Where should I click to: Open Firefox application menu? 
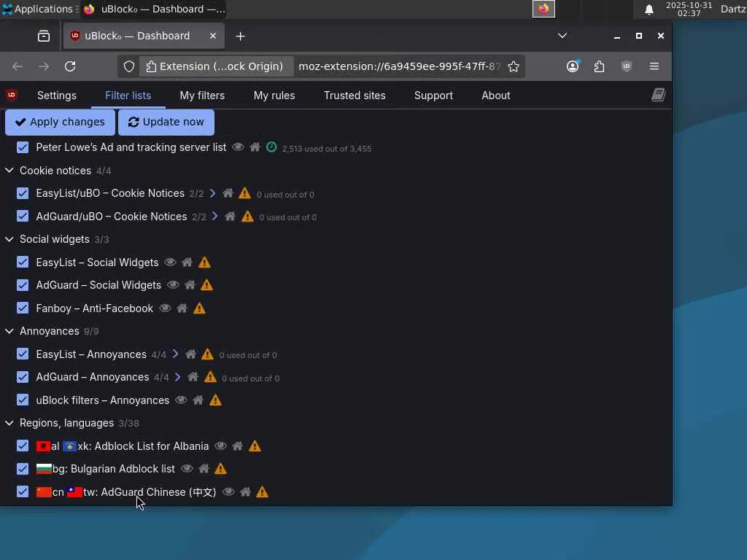click(654, 66)
